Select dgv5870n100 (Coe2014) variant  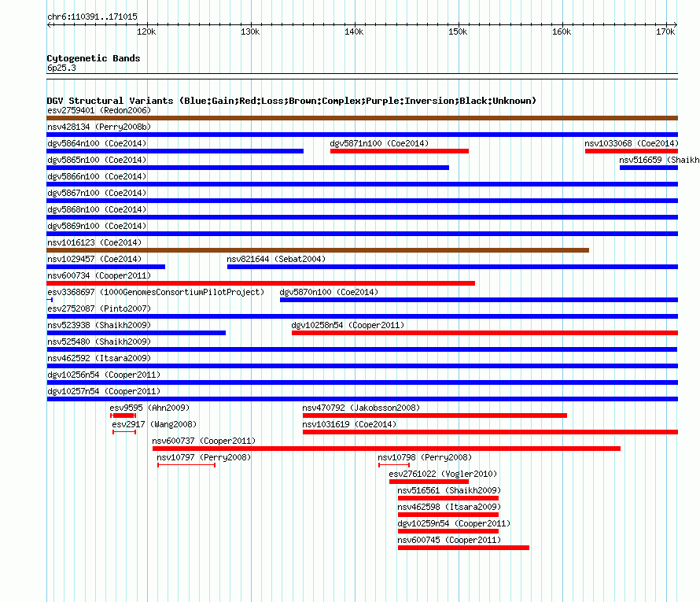pos(478,300)
